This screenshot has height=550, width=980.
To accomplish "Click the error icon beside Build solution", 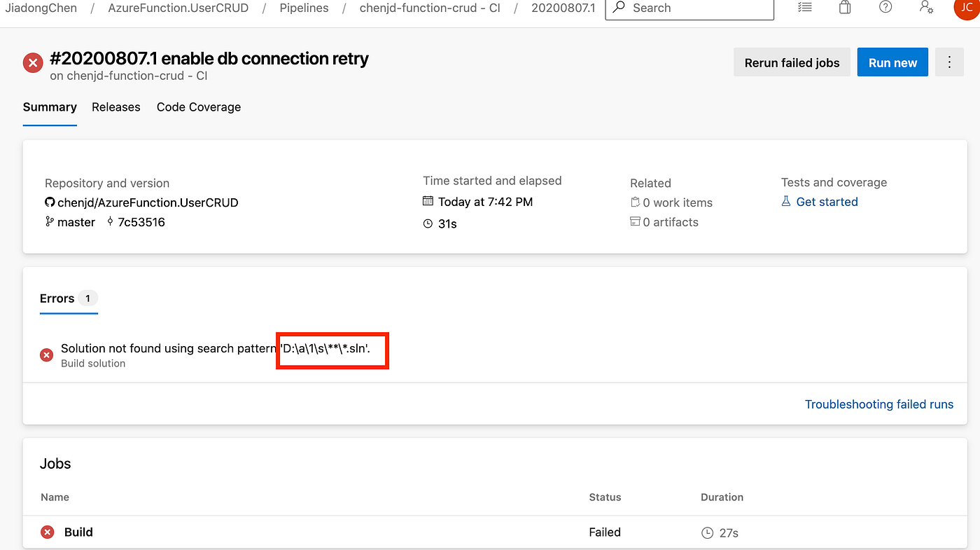I will coord(46,355).
